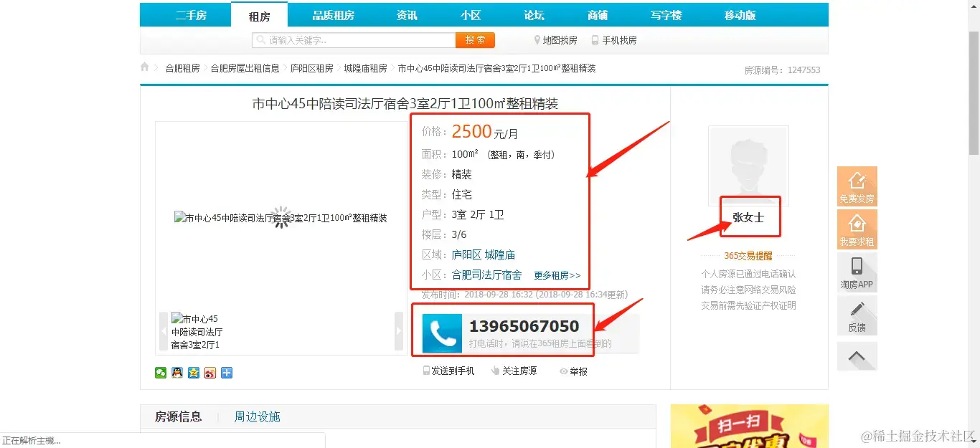Click landlord name 张女士

(x=748, y=217)
